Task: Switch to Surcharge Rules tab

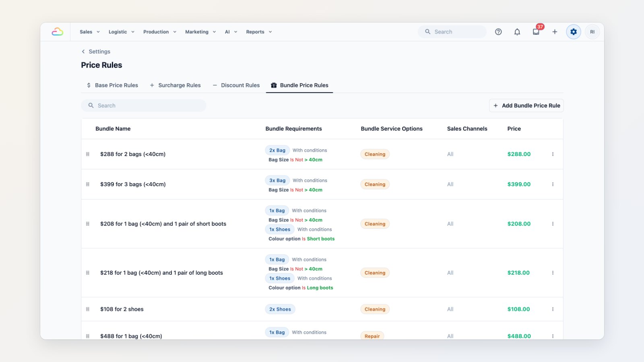Action: 175,85
